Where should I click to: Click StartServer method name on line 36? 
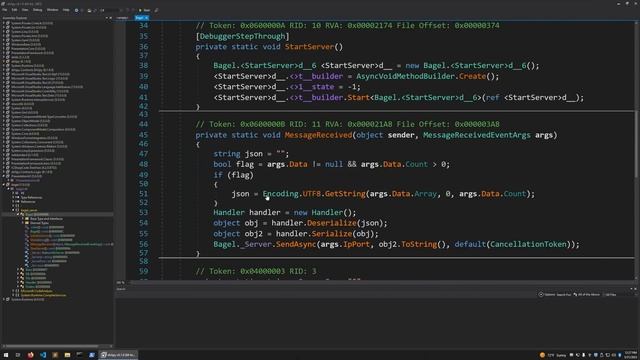[x=309, y=47]
